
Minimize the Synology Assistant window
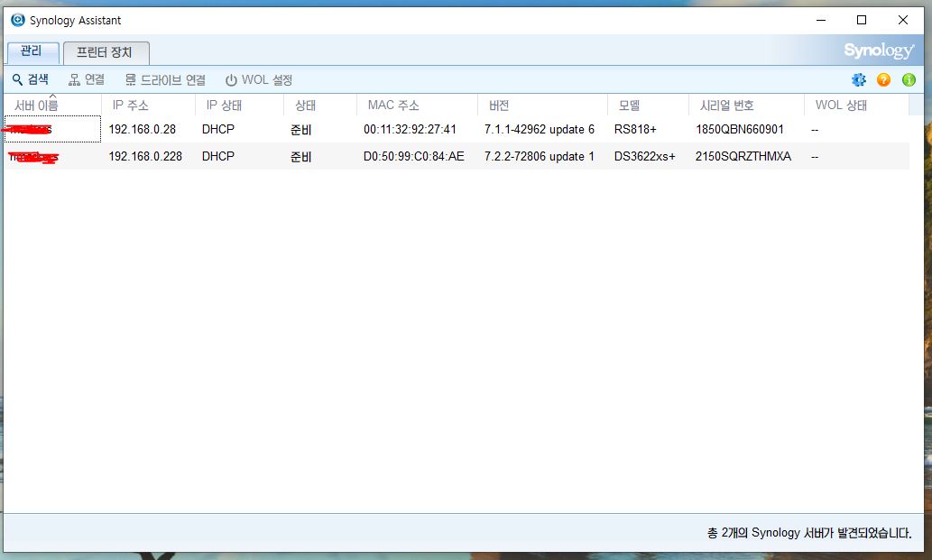point(821,20)
